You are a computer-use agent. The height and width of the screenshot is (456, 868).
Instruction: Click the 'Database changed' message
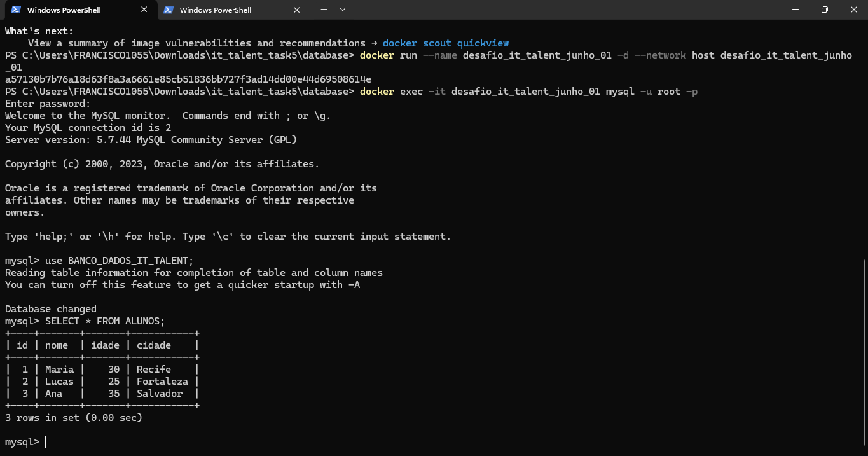point(51,309)
